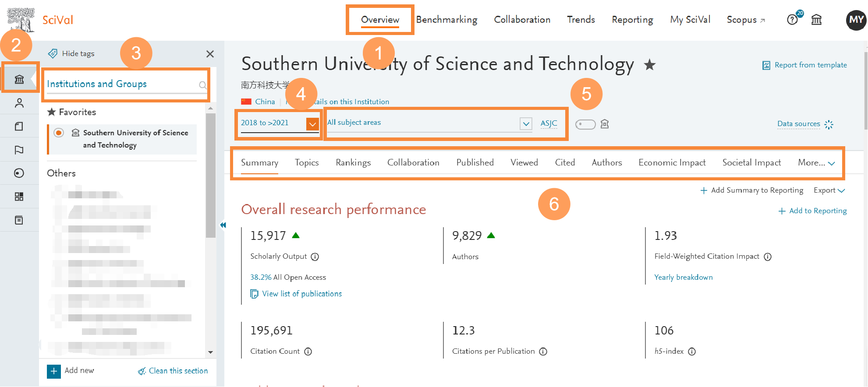Select the Southern University of Science radio button
868x387 pixels.
tap(59, 133)
